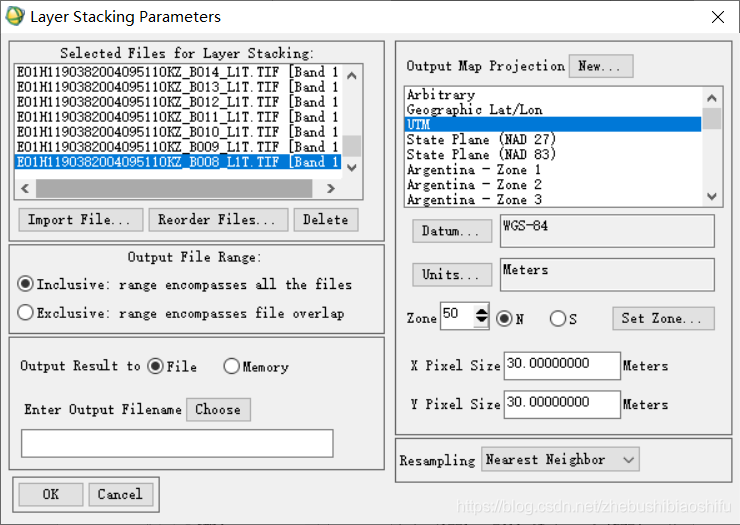The image size is (740, 525).
Task: Select Argentina - Zone 3 projection
Action: (x=553, y=200)
